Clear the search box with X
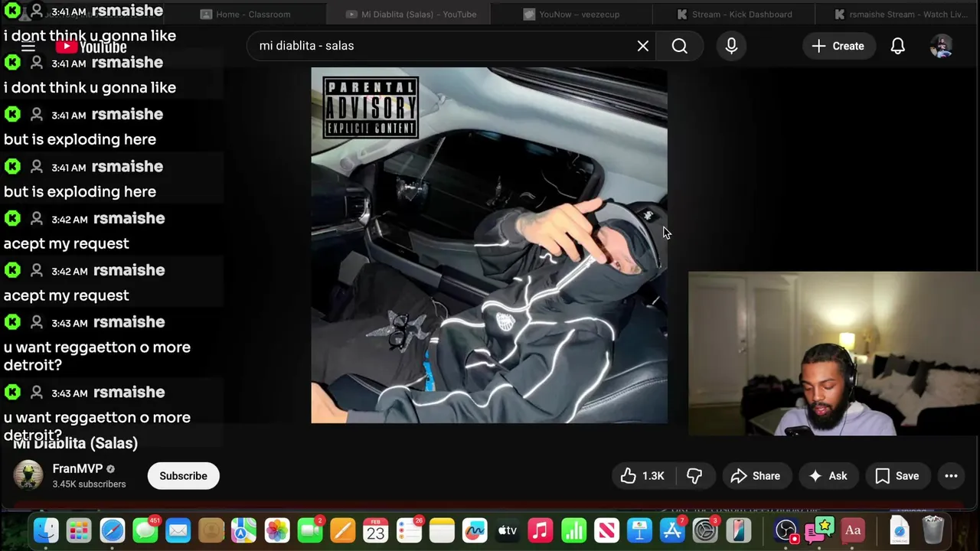Image resolution: width=980 pixels, height=551 pixels. [x=643, y=46]
